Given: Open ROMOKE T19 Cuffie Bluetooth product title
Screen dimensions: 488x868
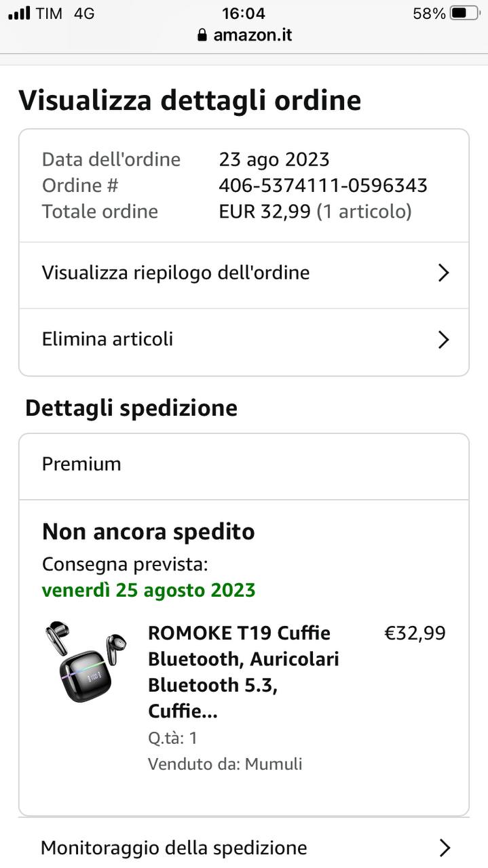Looking at the screenshot, I should (x=244, y=672).
